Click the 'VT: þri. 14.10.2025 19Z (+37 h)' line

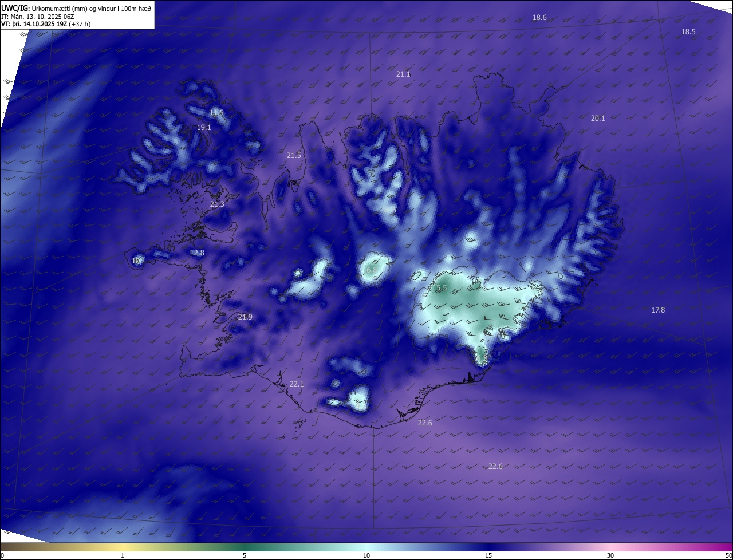(46, 24)
